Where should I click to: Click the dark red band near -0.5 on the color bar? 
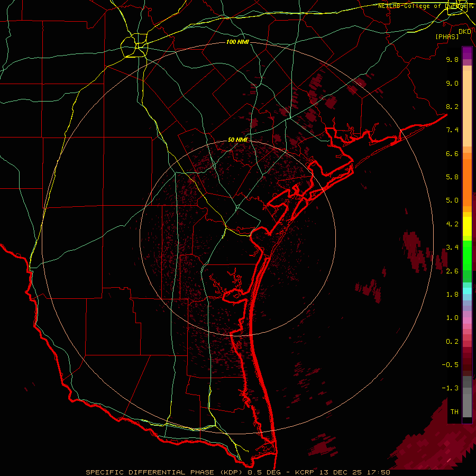467,364
